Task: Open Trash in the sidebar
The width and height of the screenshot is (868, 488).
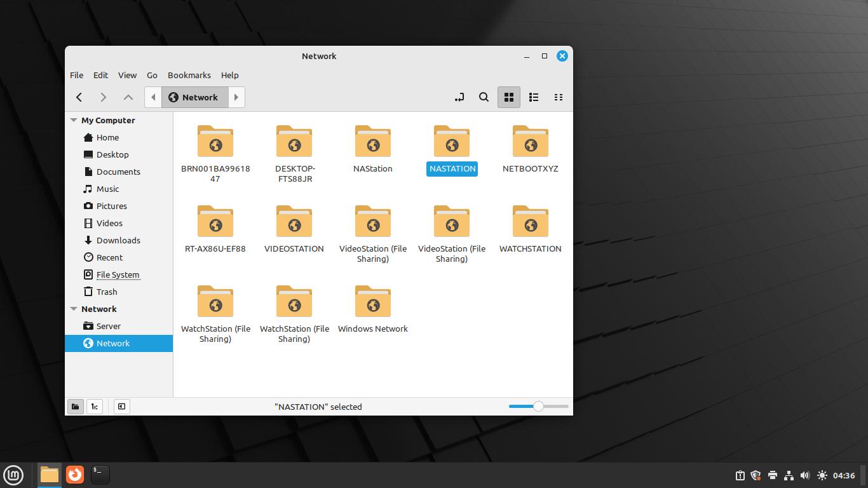Action: (x=119, y=292)
